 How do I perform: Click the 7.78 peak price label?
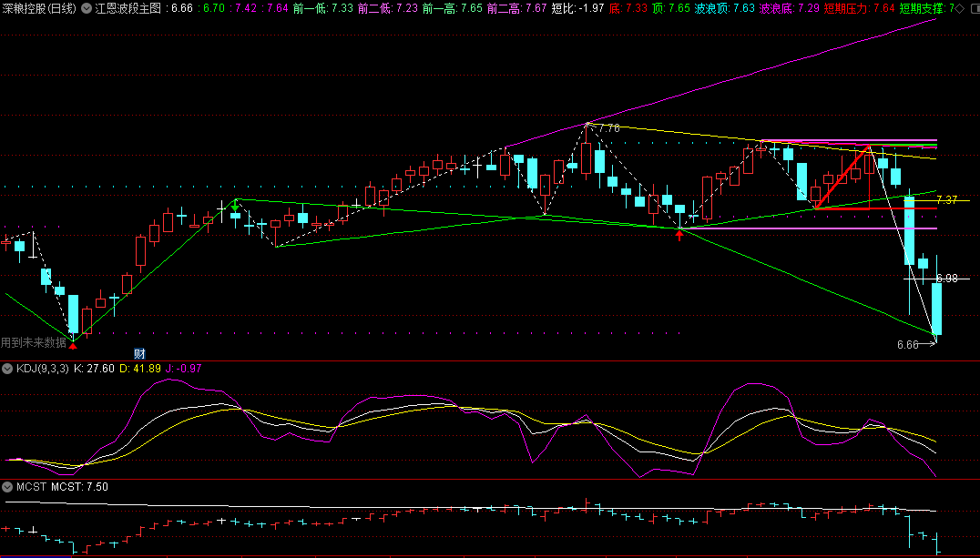609,128
